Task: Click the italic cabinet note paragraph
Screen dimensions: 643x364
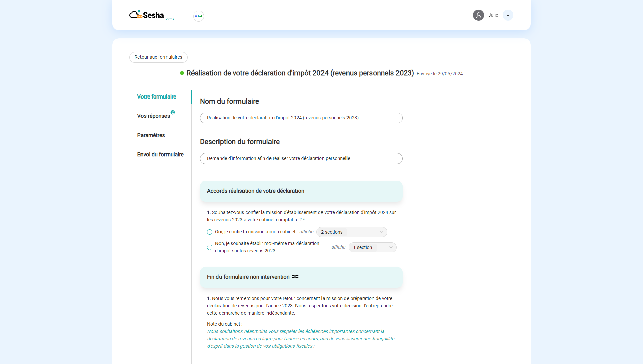Action: tap(301, 339)
